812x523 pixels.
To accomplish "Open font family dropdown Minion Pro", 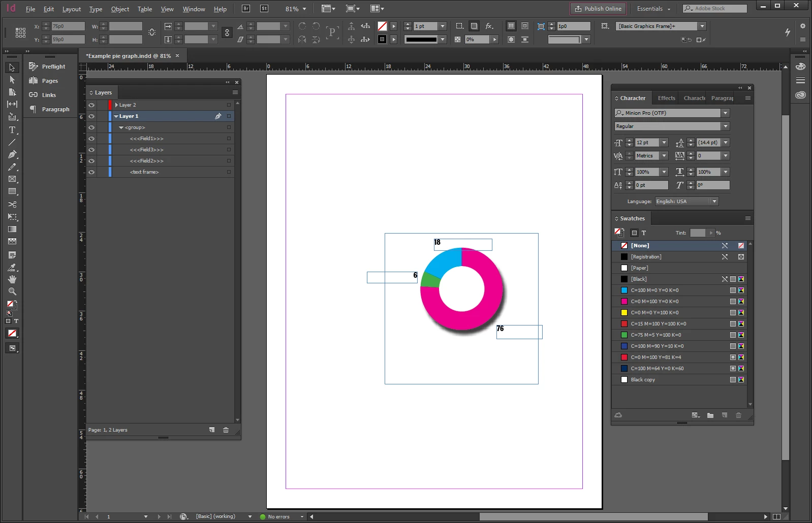I will point(726,113).
